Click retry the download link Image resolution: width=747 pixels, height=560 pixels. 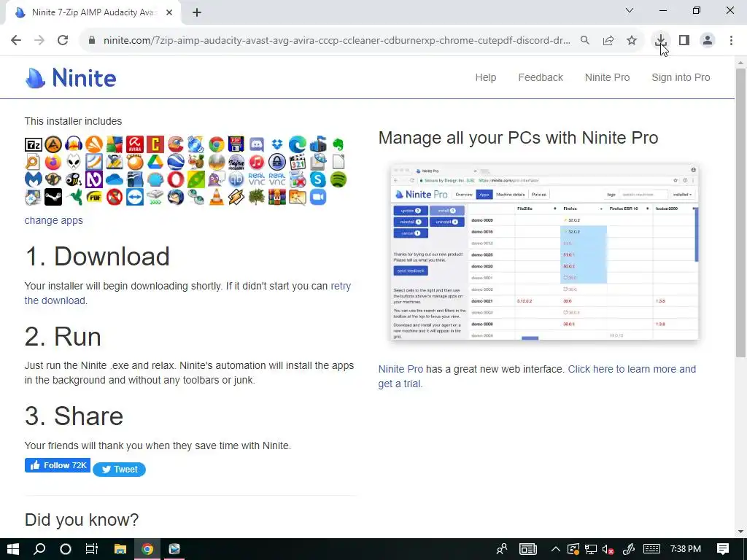[187, 293]
